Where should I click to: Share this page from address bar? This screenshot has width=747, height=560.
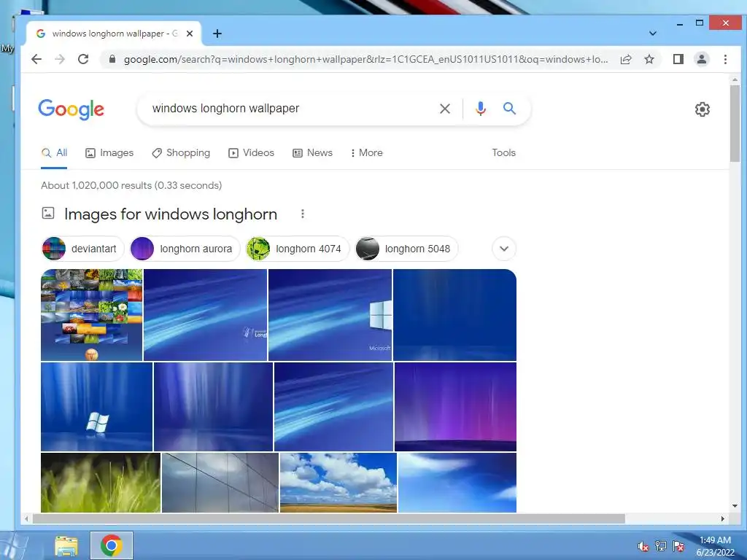[x=625, y=59]
